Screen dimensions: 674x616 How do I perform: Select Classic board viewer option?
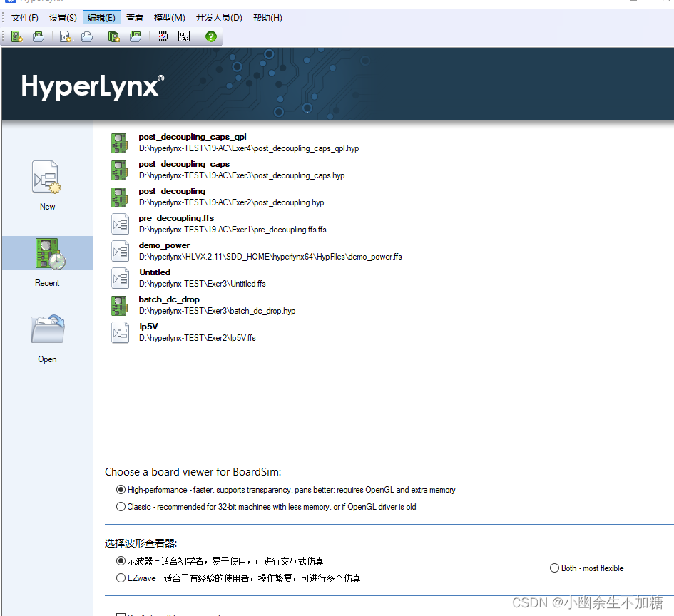121,507
